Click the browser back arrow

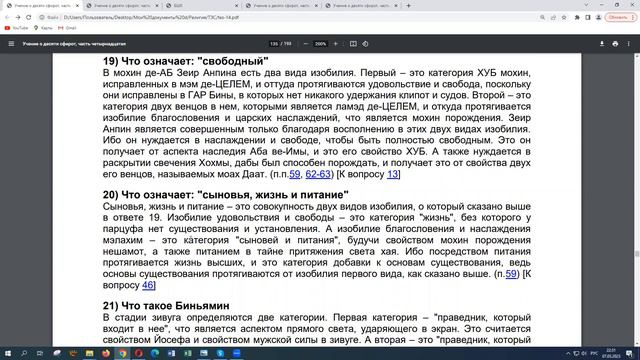coord(7,18)
